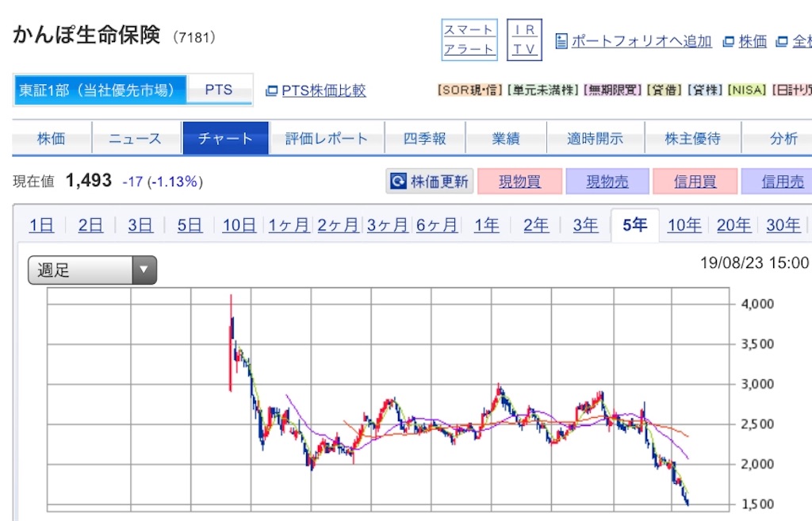Open the 週足 chart interval dropdown
Screen dimensions: 812x521
[x=92, y=270]
